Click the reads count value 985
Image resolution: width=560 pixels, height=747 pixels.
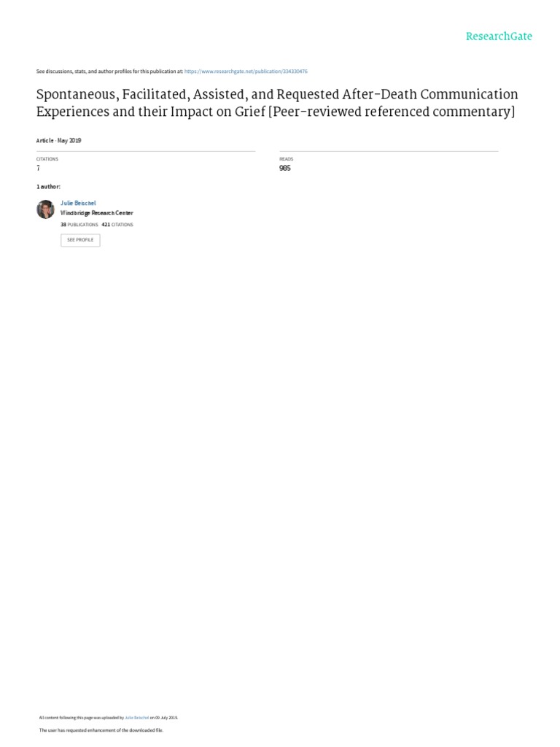(285, 169)
